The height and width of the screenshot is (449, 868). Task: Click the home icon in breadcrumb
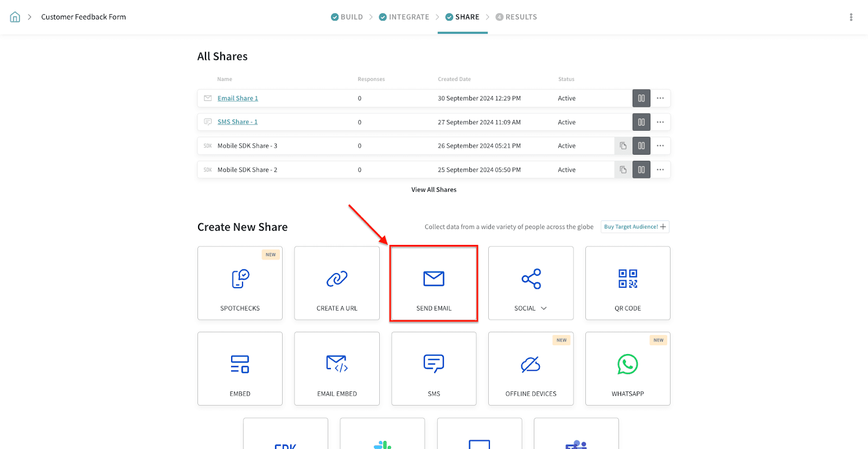point(15,17)
